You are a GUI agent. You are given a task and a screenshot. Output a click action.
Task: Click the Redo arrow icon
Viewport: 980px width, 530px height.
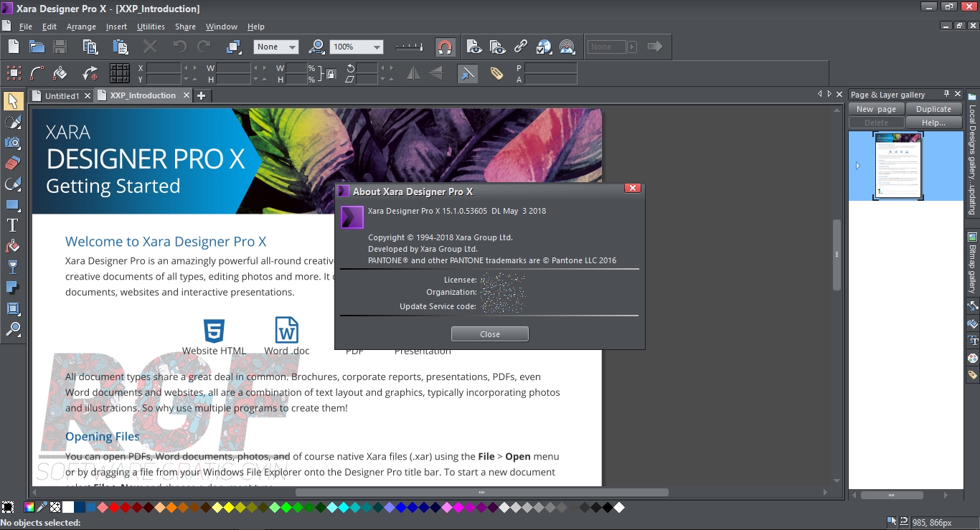click(x=204, y=47)
